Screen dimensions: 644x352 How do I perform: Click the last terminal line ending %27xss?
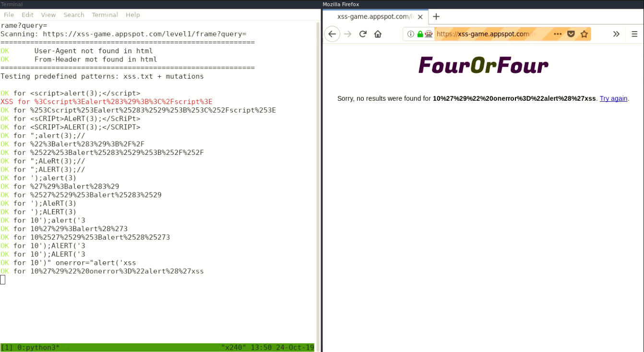tap(102, 271)
